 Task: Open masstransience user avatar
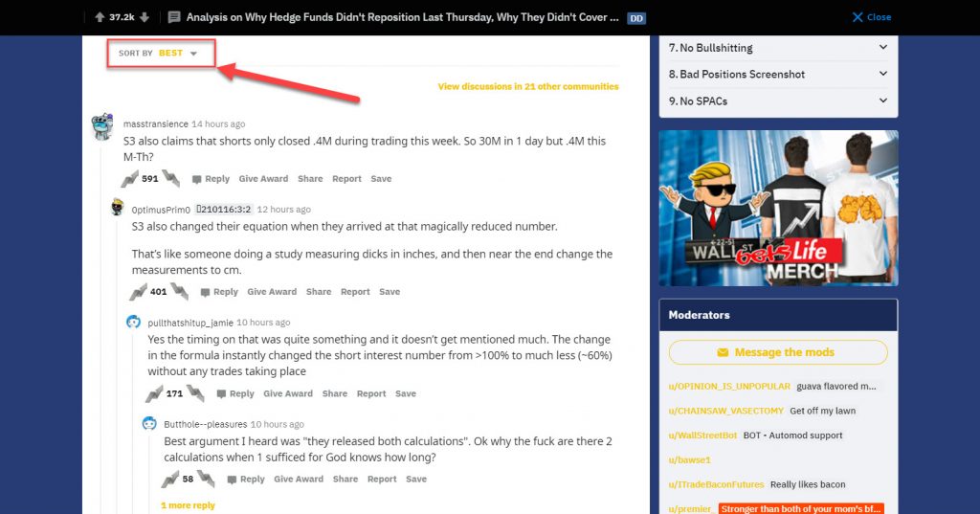click(x=101, y=126)
